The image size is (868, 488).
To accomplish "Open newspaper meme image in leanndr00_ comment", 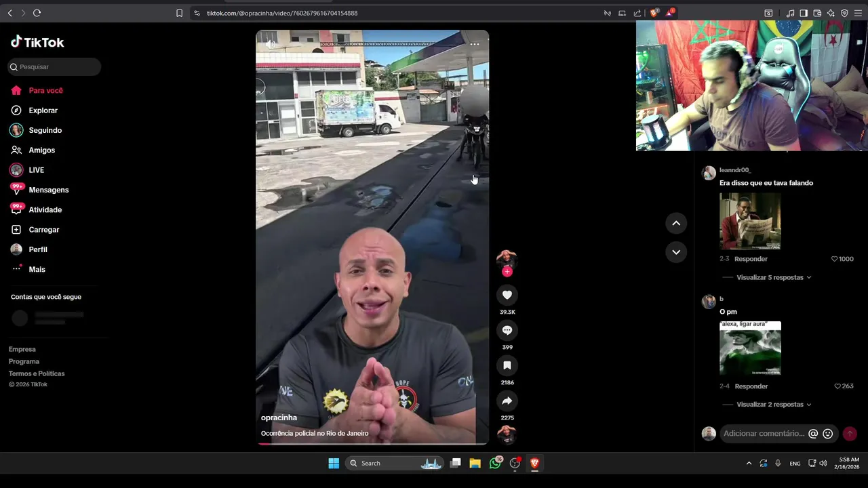I will tap(750, 221).
